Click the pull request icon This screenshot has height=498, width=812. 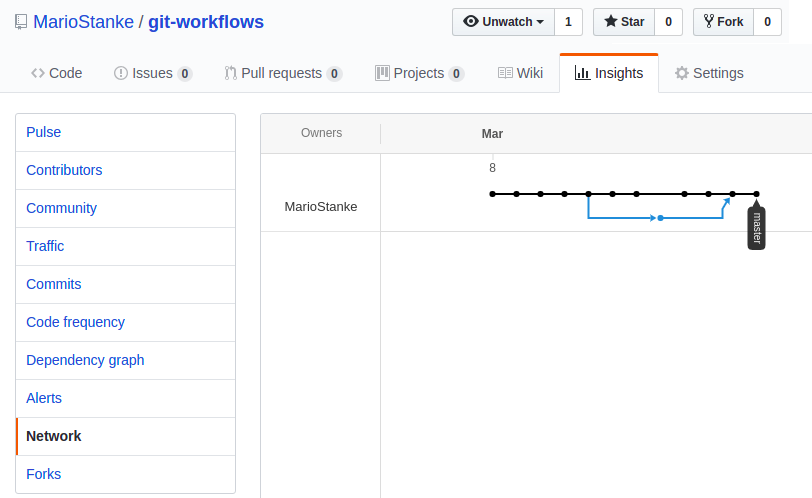click(230, 73)
